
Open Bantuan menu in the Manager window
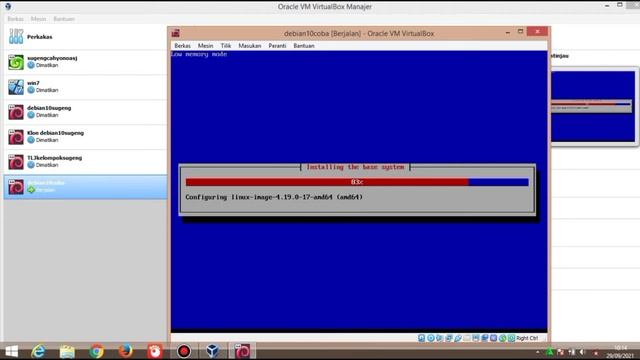click(64, 19)
